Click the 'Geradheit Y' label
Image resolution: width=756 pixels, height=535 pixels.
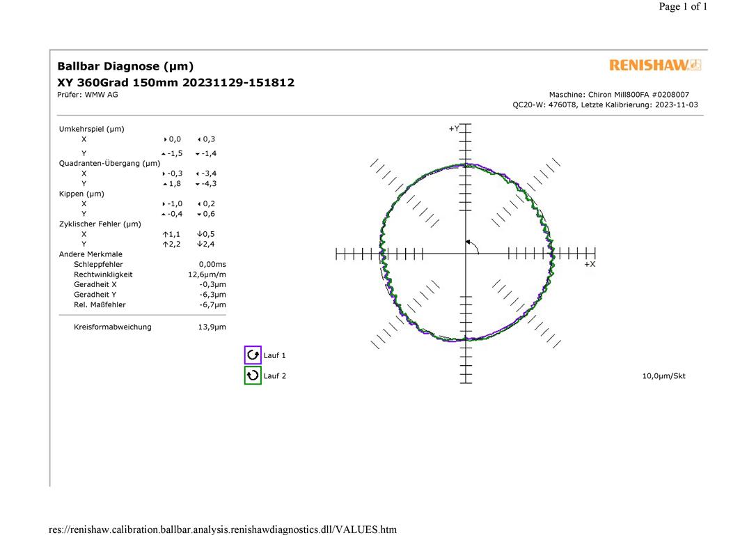pyautogui.click(x=95, y=295)
